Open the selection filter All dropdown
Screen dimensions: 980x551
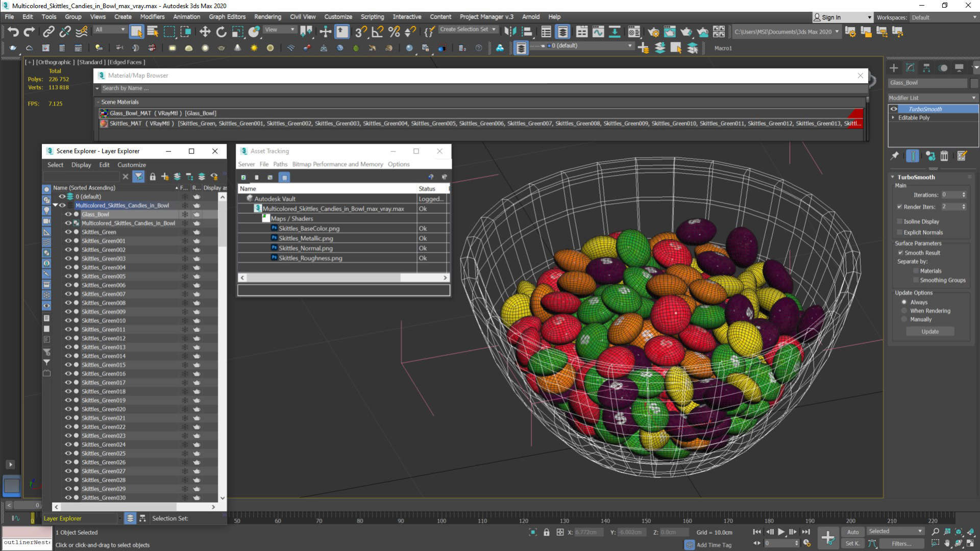click(110, 30)
